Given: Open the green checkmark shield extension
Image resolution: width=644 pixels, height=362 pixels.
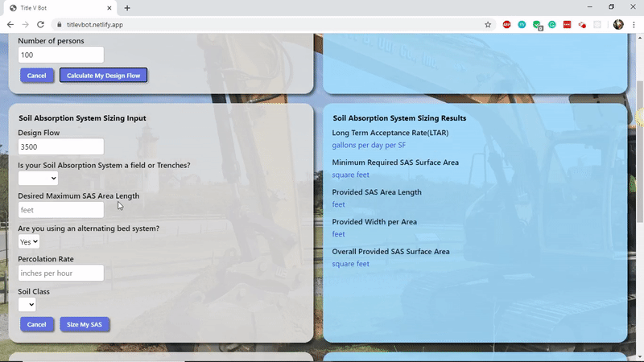Looking at the screenshot, I should click(537, 25).
